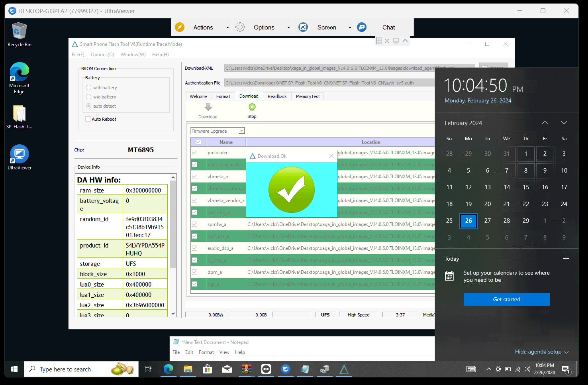This screenshot has height=385, width=588.
Task: Collapse agenda with Hide agenda setup
Action: click(542, 352)
